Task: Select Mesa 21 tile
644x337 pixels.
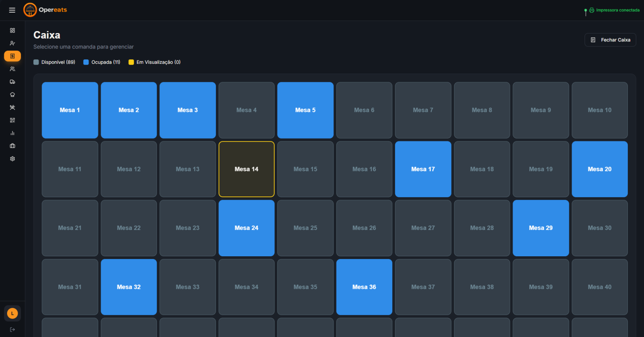Action: [70, 228]
